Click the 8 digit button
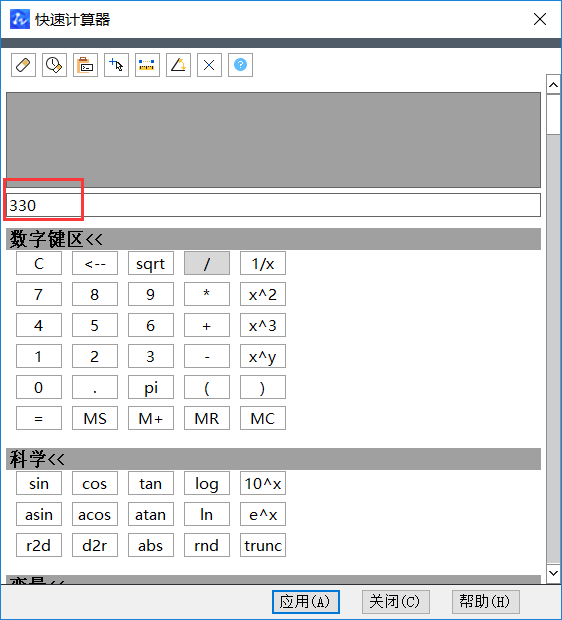 pos(95,294)
